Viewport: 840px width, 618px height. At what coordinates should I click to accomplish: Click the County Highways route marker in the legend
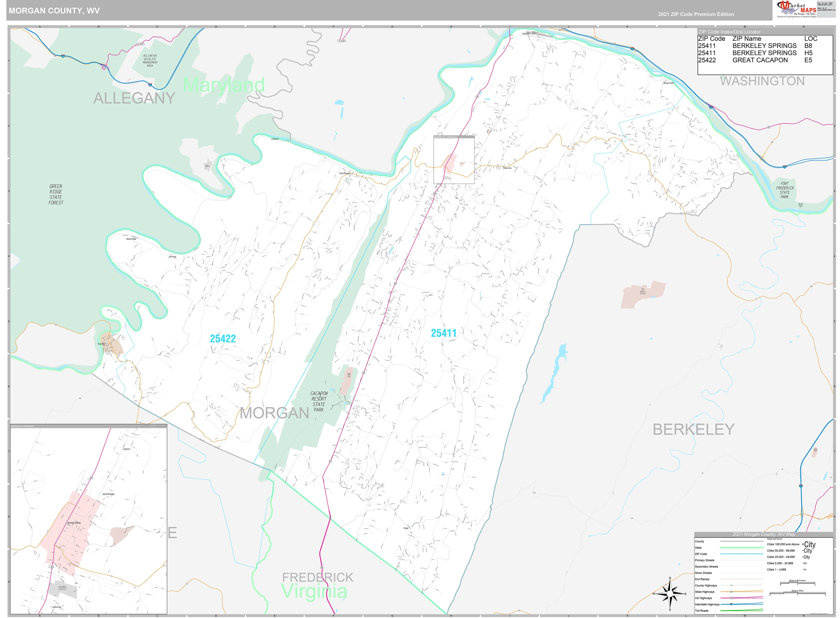[x=731, y=585]
